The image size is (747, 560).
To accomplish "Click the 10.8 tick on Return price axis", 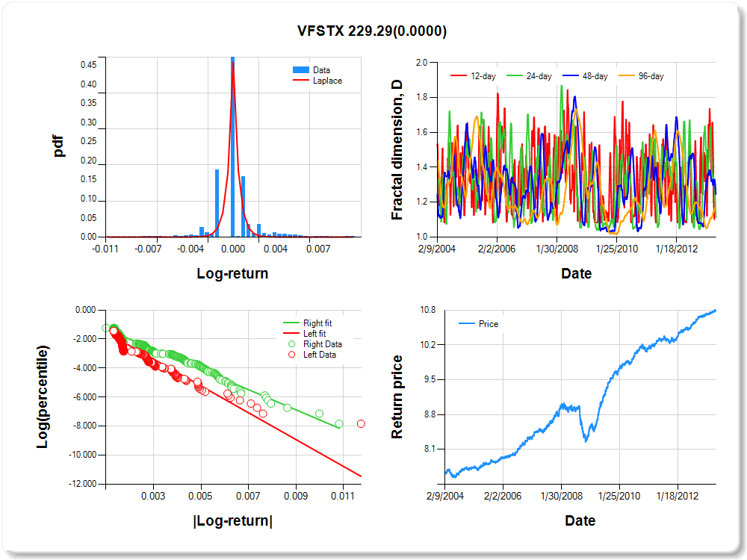I will (x=428, y=310).
